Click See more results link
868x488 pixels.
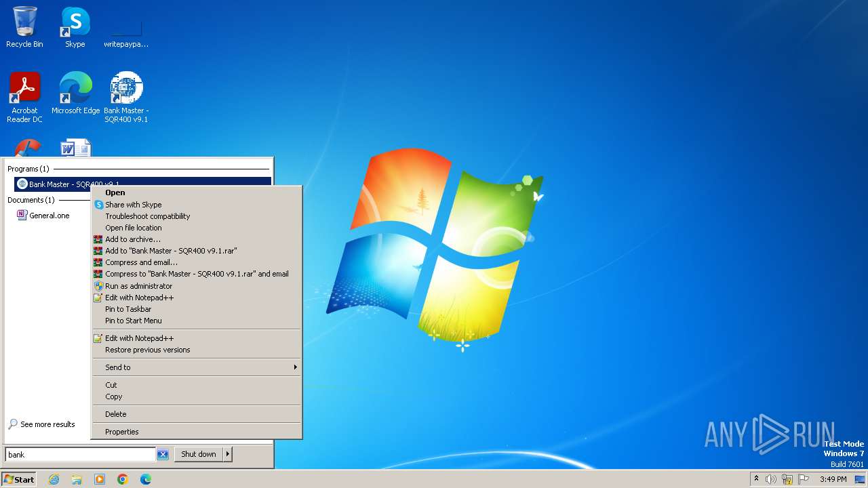pos(41,424)
